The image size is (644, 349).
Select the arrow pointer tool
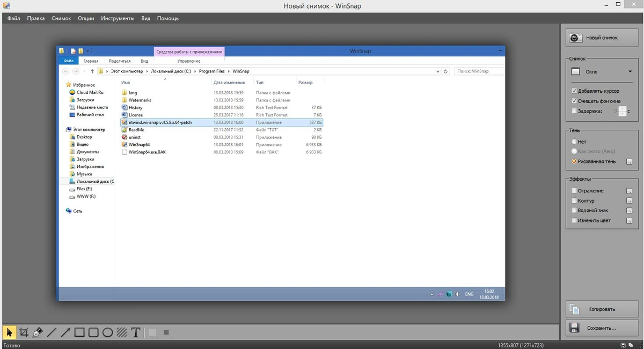[x=10, y=332]
